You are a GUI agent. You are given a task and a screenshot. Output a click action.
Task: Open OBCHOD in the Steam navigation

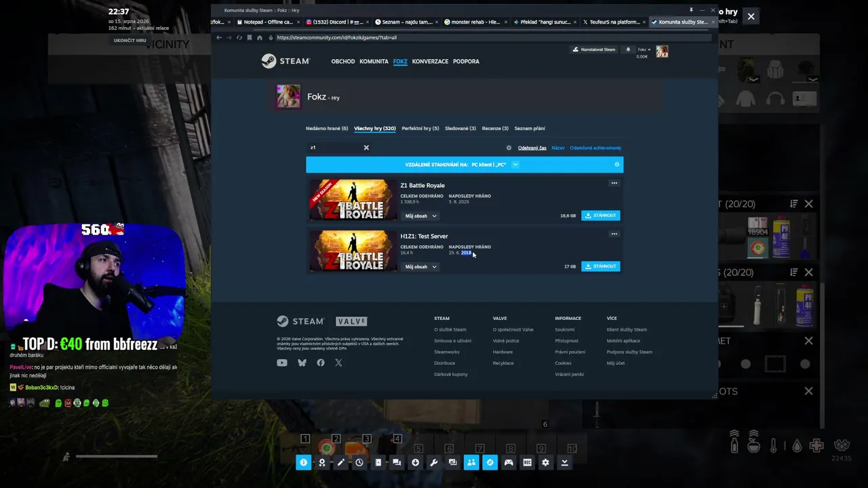[343, 62]
